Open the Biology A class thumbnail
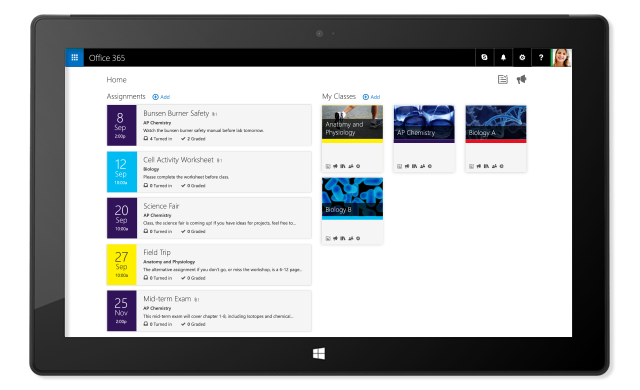The width and height of the screenshot is (640, 390). pos(496,124)
